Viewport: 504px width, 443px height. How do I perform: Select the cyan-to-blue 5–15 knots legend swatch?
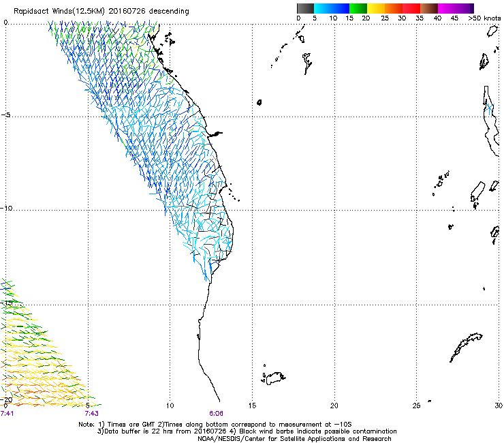pyautogui.click(x=332, y=8)
